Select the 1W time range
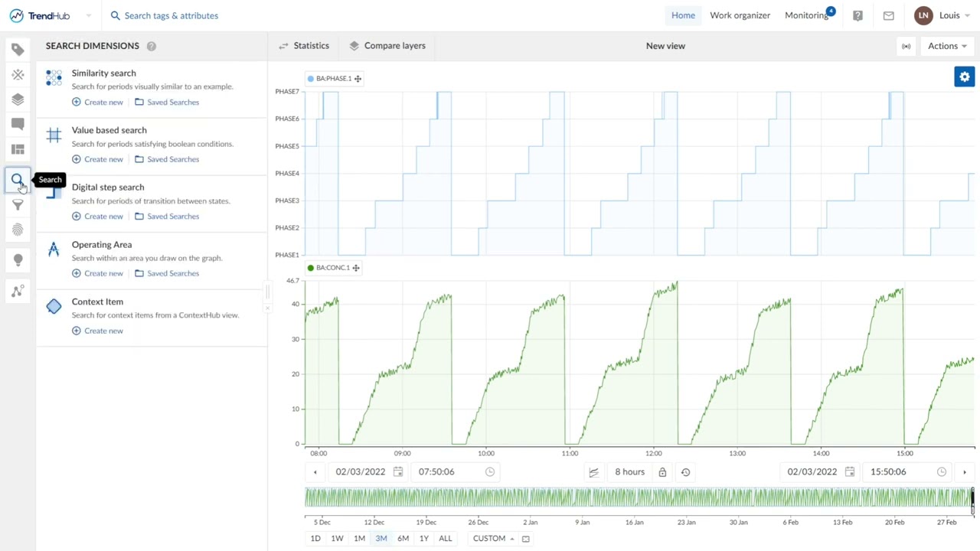Image resolution: width=980 pixels, height=551 pixels. point(337,539)
